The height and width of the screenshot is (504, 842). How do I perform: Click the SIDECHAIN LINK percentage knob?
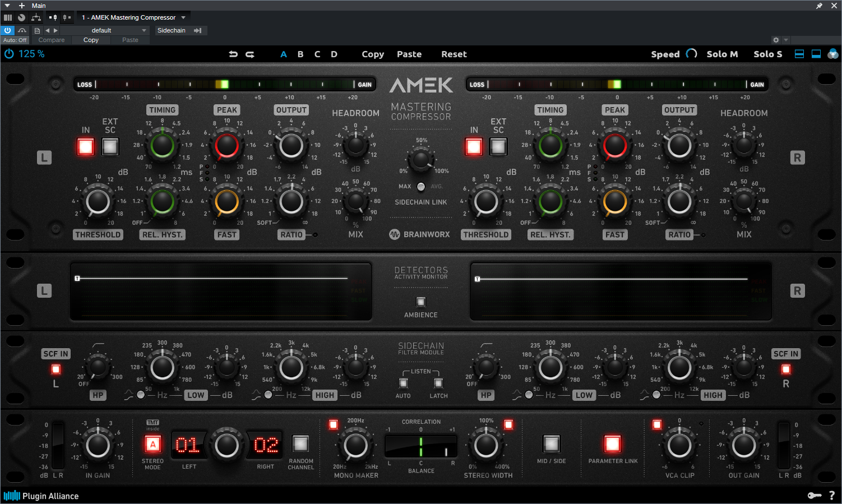pos(421,159)
